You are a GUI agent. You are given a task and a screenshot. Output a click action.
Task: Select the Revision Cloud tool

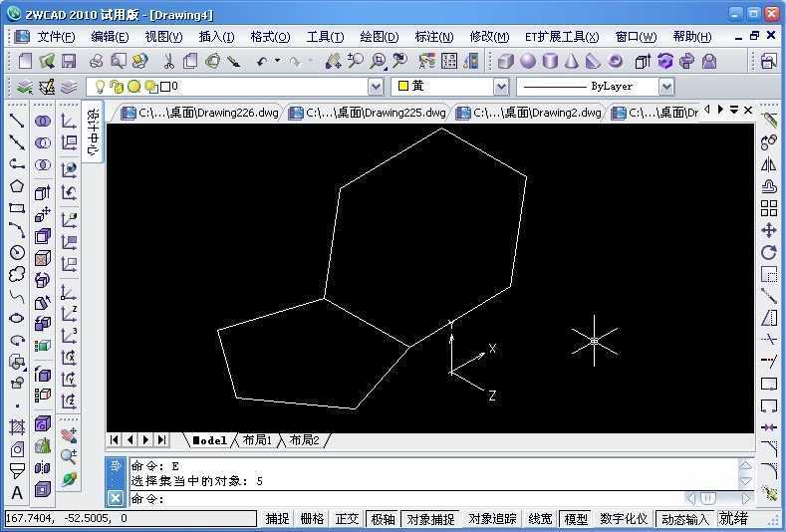pos(17,274)
